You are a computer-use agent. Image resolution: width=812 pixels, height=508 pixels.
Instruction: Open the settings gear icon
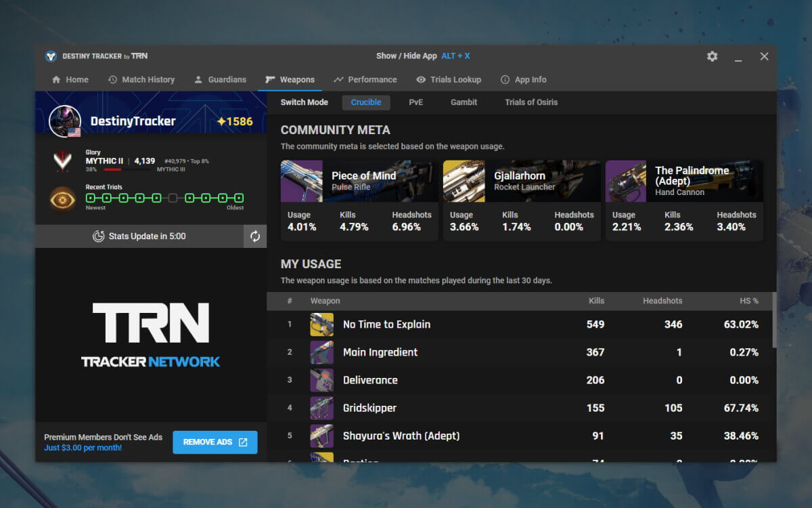click(x=712, y=56)
